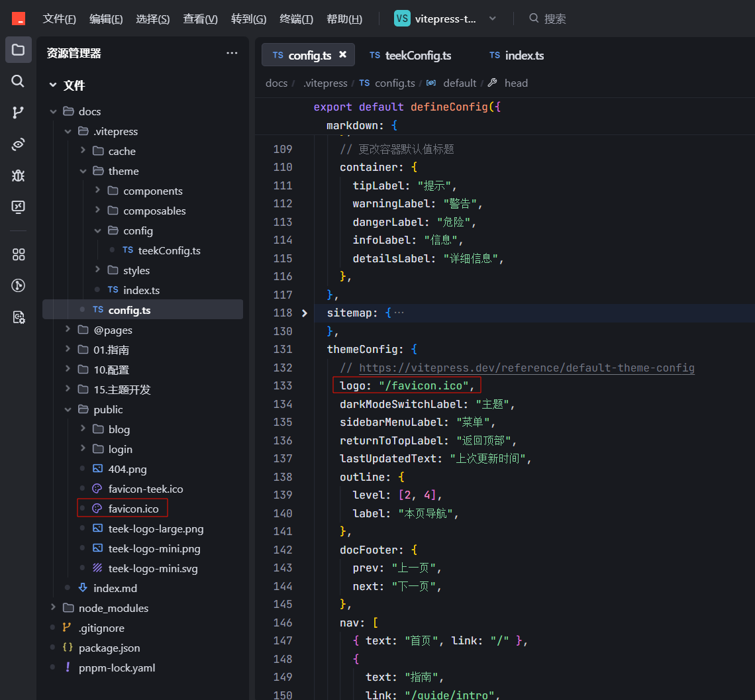This screenshot has height=700, width=755.
Task: Click the more actions ellipsis in explorer header
Action: pos(232,53)
